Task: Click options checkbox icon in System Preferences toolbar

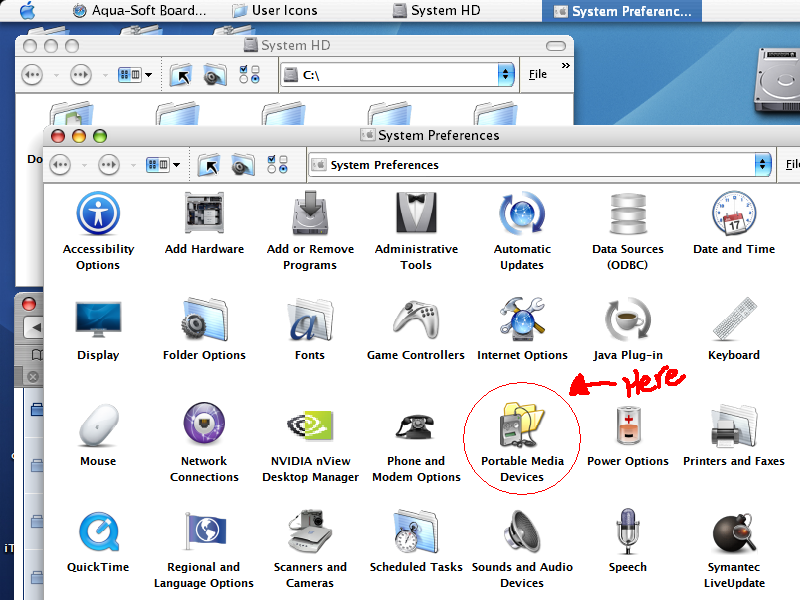Action: tap(278, 164)
